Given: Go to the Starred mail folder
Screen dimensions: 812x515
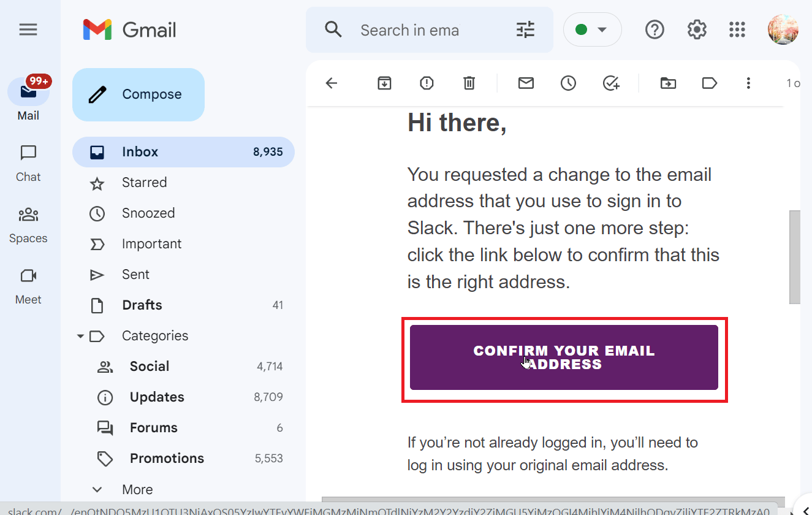Looking at the screenshot, I should tap(144, 182).
